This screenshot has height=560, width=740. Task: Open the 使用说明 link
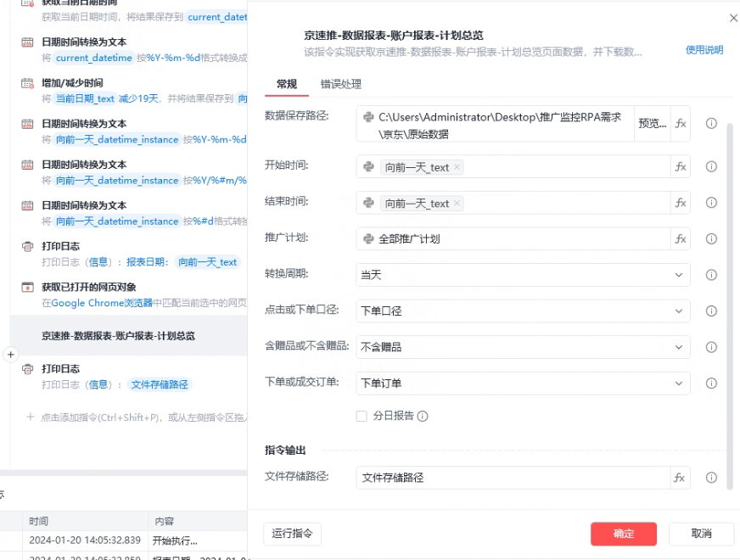click(x=704, y=50)
